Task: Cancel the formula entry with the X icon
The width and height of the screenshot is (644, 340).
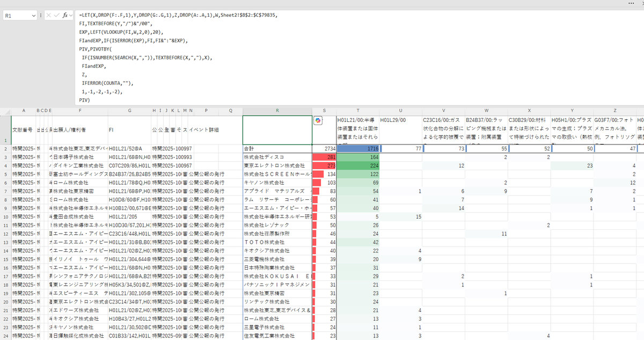Action: point(49,16)
